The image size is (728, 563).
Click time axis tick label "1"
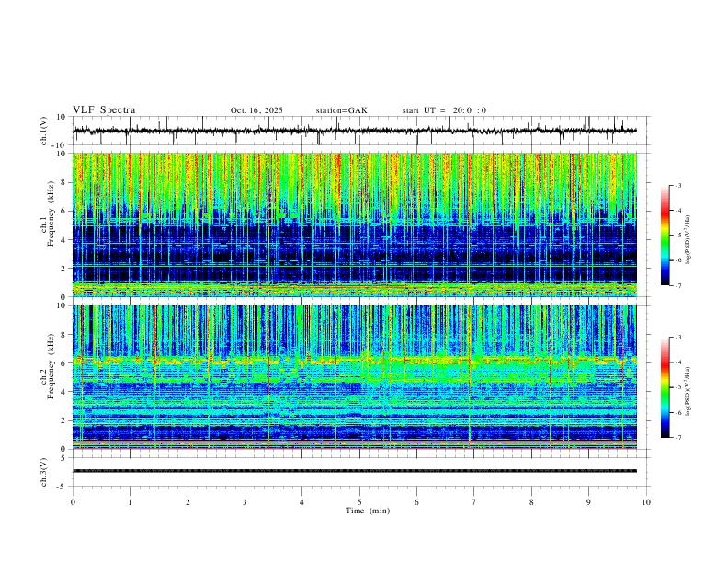(130, 502)
